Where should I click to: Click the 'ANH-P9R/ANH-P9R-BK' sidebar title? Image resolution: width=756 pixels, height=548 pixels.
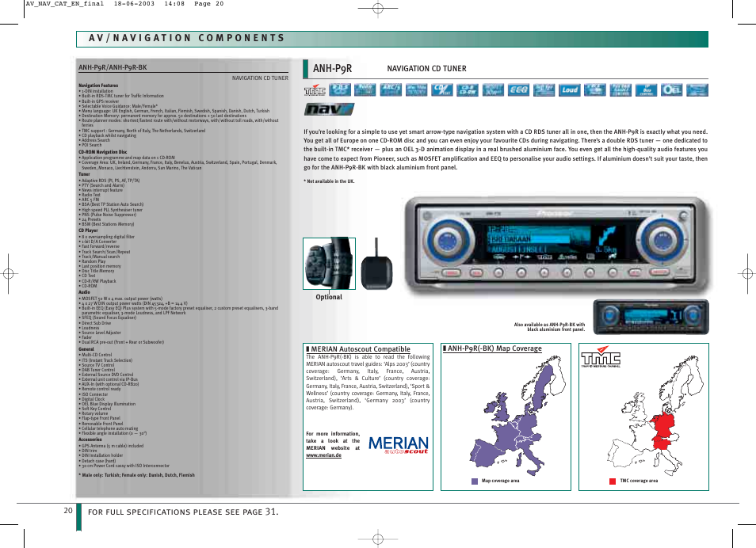(x=113, y=67)
